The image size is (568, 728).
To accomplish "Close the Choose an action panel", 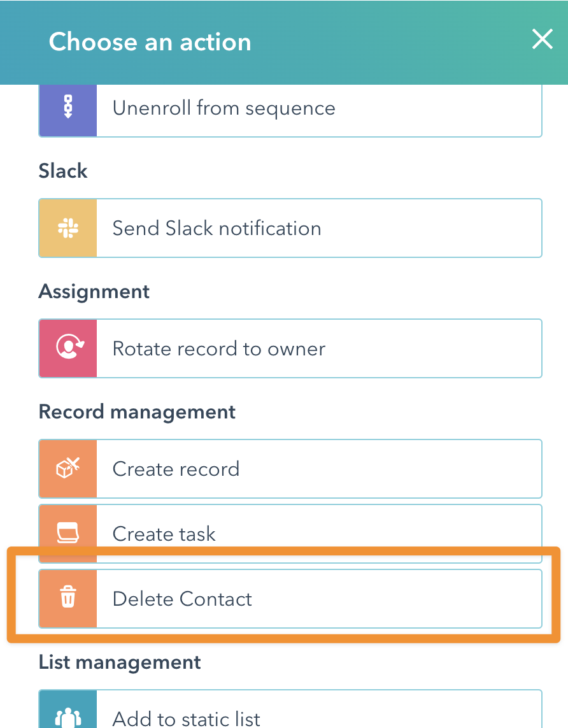I will 543,40.
